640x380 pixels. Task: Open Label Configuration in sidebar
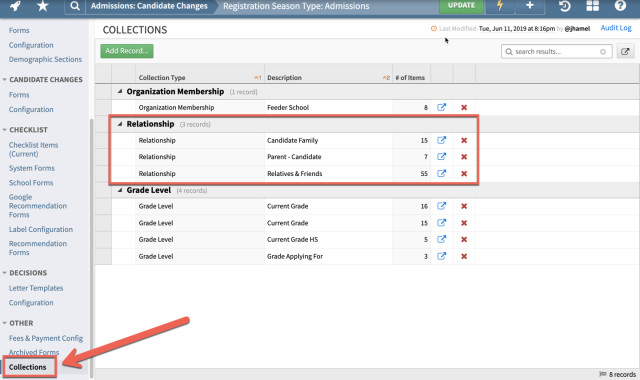(x=41, y=229)
